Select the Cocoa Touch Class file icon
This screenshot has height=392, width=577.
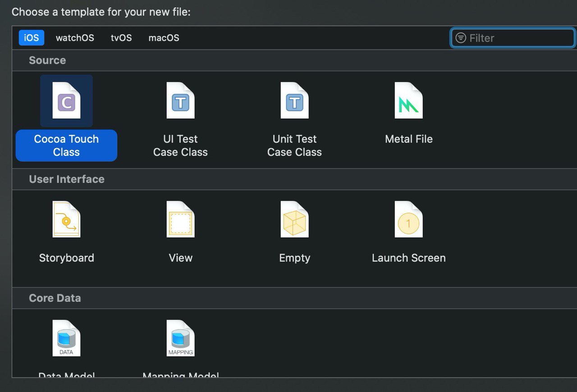(66, 100)
